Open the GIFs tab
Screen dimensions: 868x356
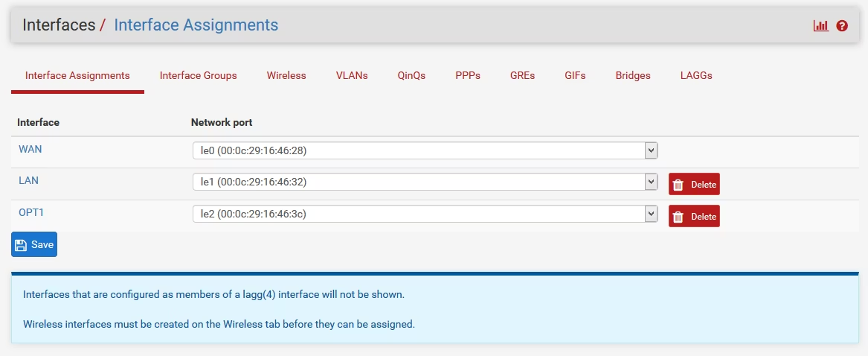tap(575, 75)
